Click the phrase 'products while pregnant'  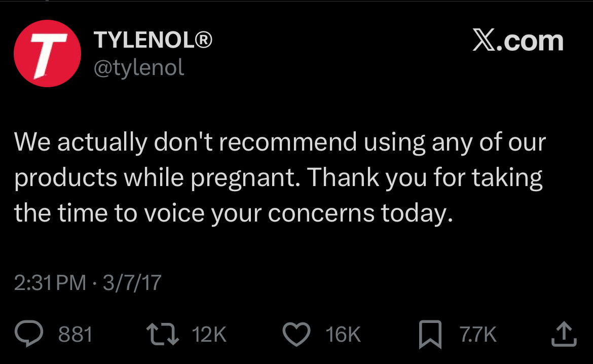click(155, 178)
